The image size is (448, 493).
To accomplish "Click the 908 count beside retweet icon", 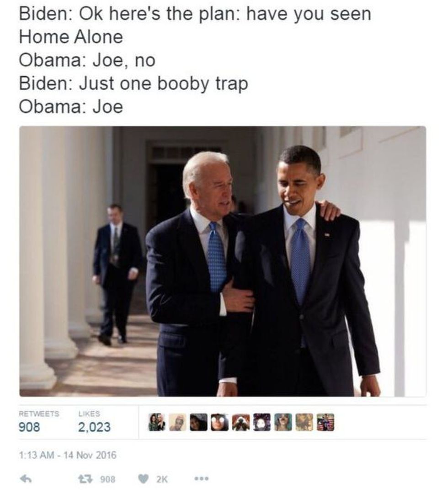I will point(107,479).
